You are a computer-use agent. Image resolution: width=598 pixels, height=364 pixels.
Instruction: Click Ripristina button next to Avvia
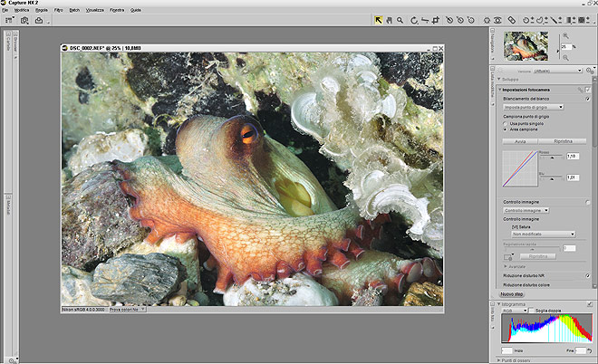click(x=563, y=141)
